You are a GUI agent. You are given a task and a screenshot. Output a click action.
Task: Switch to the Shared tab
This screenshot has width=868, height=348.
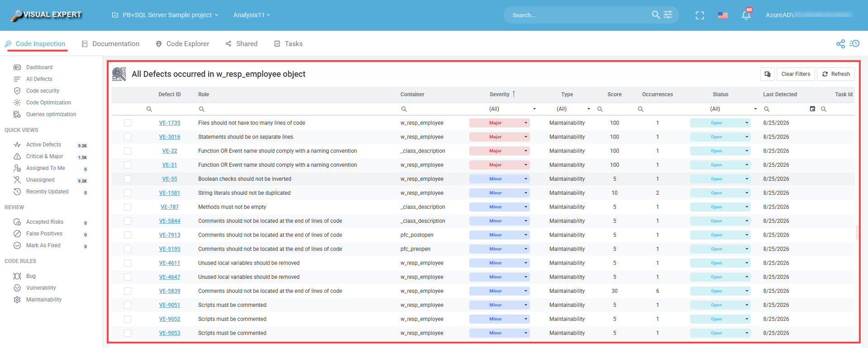click(x=242, y=44)
